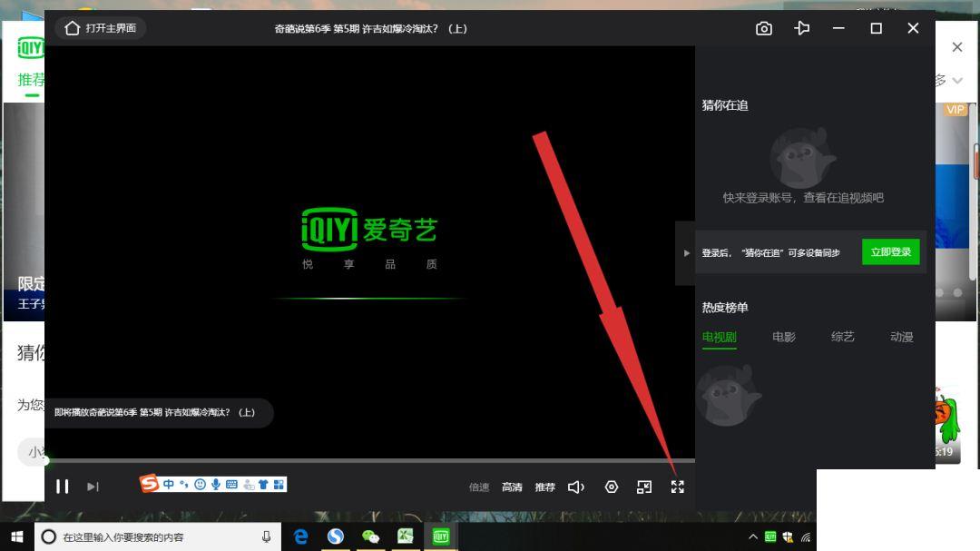Click the video title 奇葩说第6季 第5期

click(x=370, y=29)
